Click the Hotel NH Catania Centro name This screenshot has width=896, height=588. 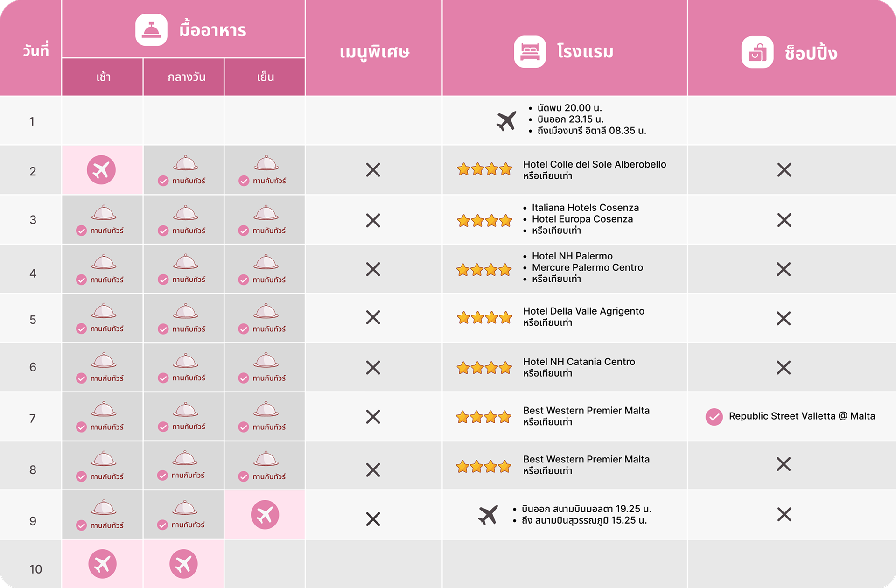click(x=579, y=362)
